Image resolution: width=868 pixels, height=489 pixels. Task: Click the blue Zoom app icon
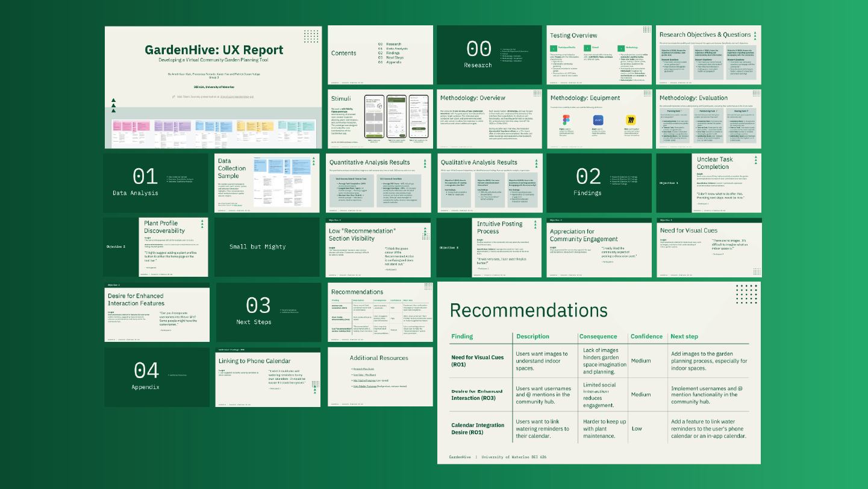[598, 119]
